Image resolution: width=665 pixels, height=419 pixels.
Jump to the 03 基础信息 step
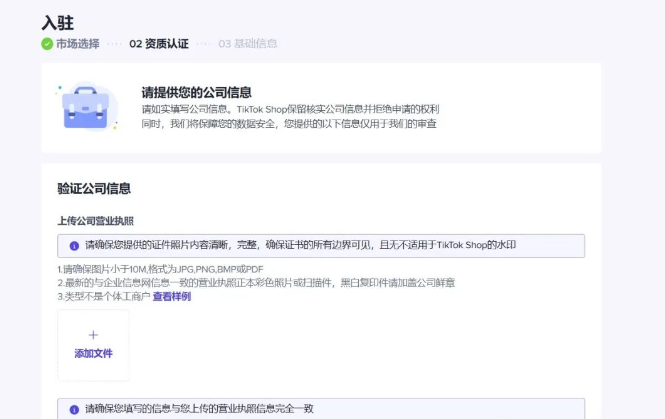point(248,44)
